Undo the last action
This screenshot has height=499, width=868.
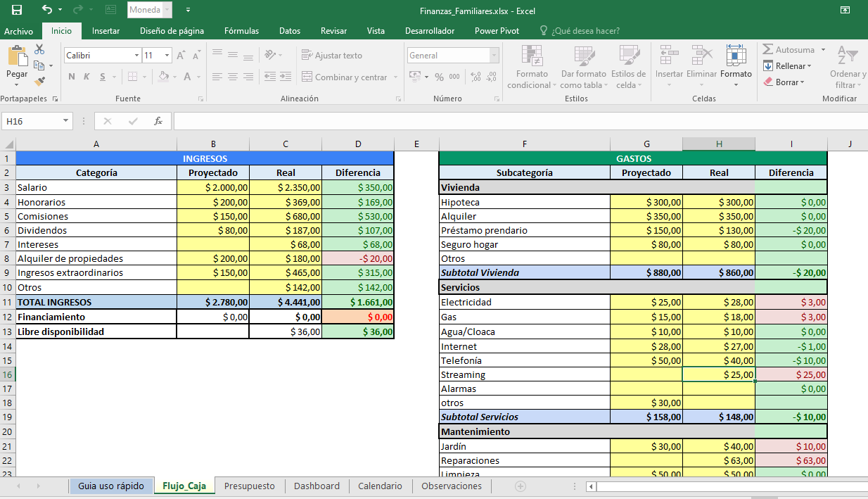tap(47, 10)
